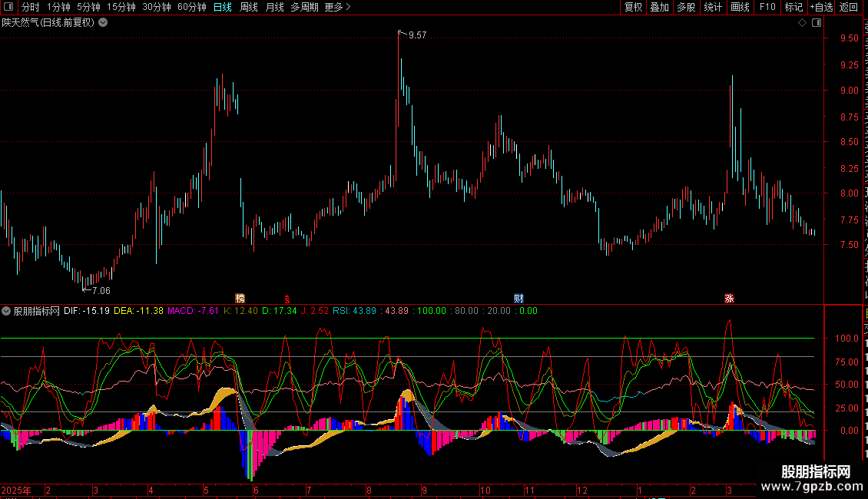Click the orange 榜 marker on the chart
This screenshot has height=499, width=868.
click(x=240, y=298)
